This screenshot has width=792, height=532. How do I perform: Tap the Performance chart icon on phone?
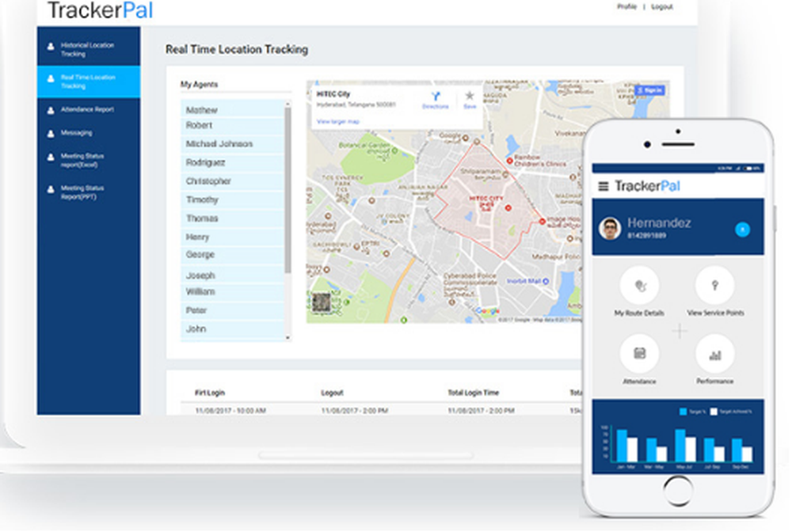click(x=715, y=354)
